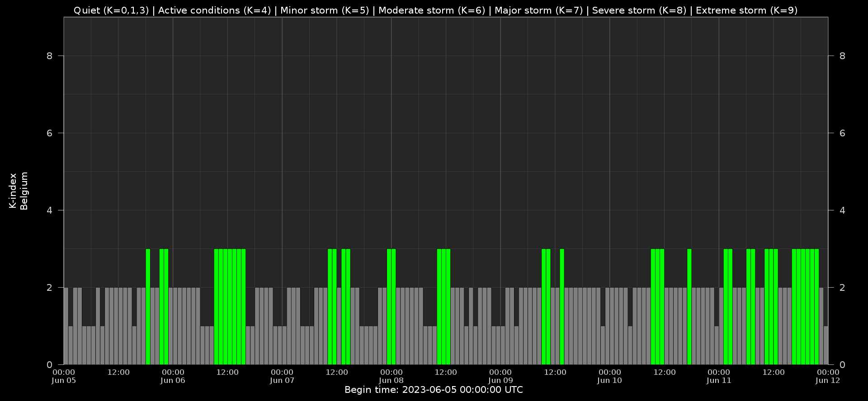Click the 'Begin time: 2023-06-05' caption

[x=434, y=390]
